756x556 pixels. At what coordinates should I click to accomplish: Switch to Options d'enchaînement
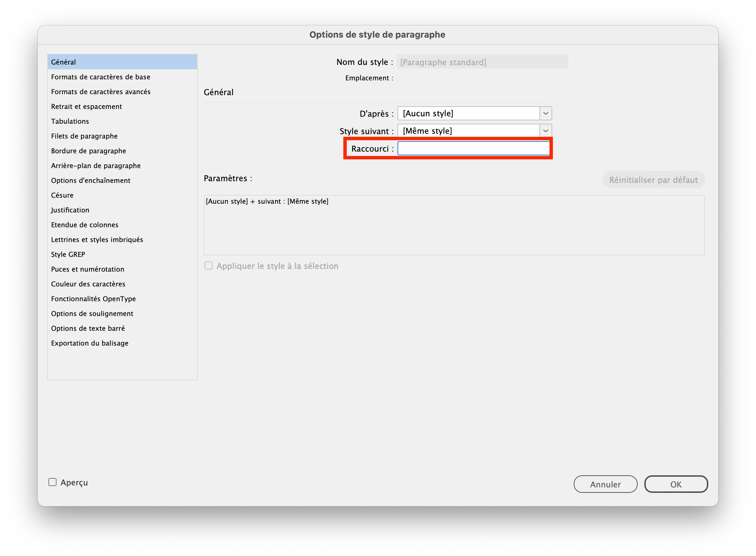(x=90, y=181)
